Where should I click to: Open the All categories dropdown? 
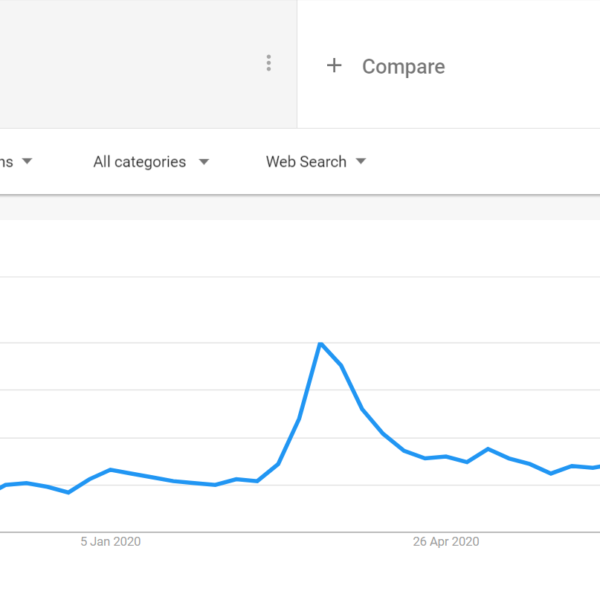139,162
